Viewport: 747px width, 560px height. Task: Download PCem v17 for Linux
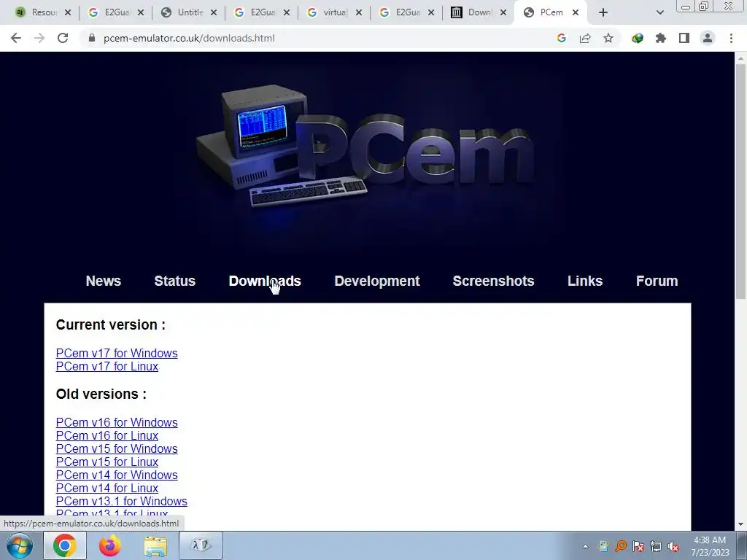pos(107,367)
